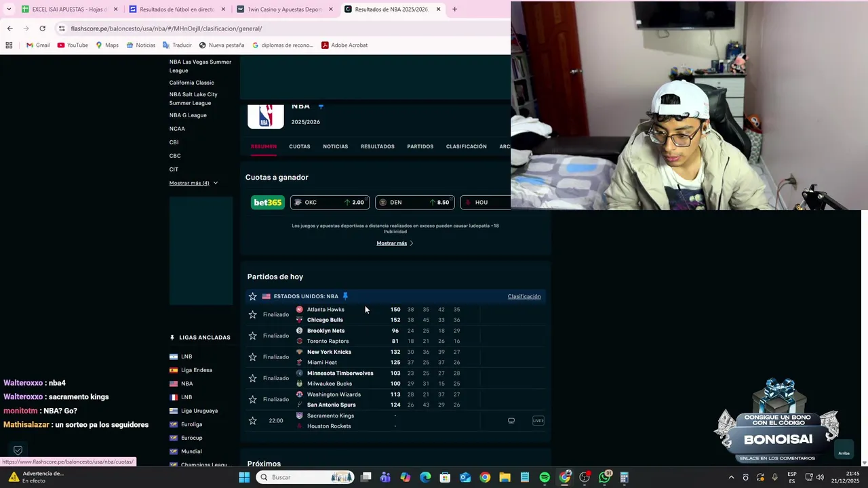The height and width of the screenshot is (488, 868).
Task: Switch to the Resumen tab
Action: point(264,146)
